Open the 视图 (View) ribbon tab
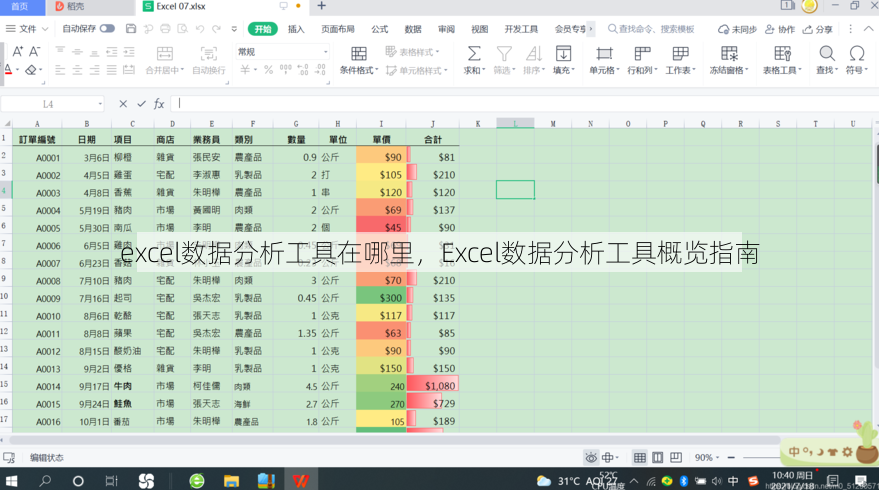This screenshot has width=879, height=490. pos(479,29)
